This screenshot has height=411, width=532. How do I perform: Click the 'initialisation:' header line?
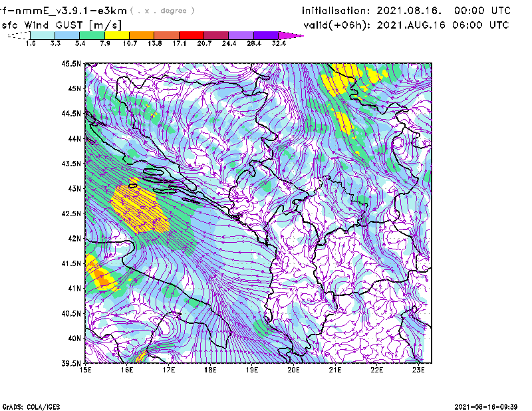coord(406,11)
